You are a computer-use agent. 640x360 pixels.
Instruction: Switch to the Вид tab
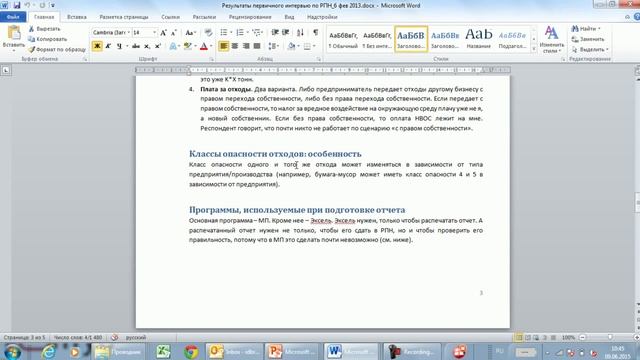[x=289, y=17]
